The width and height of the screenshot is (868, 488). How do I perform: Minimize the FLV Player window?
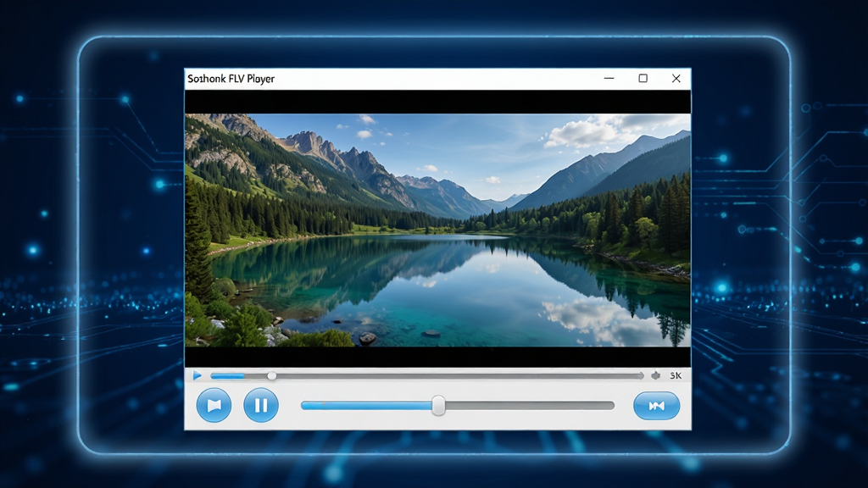(x=609, y=79)
